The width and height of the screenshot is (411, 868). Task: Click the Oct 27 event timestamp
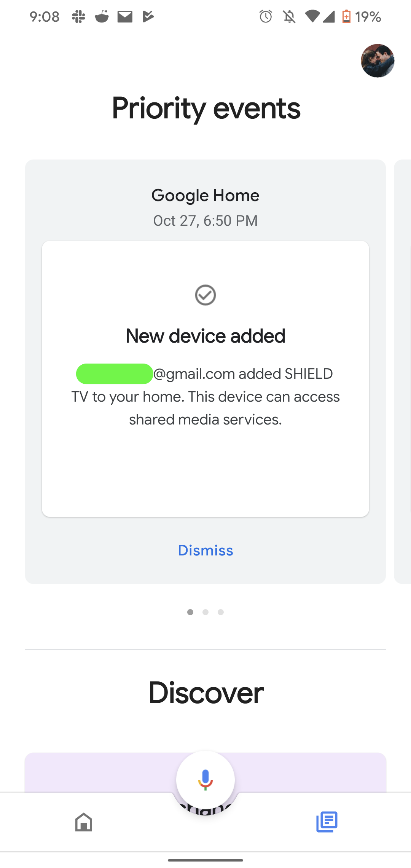[x=205, y=220]
